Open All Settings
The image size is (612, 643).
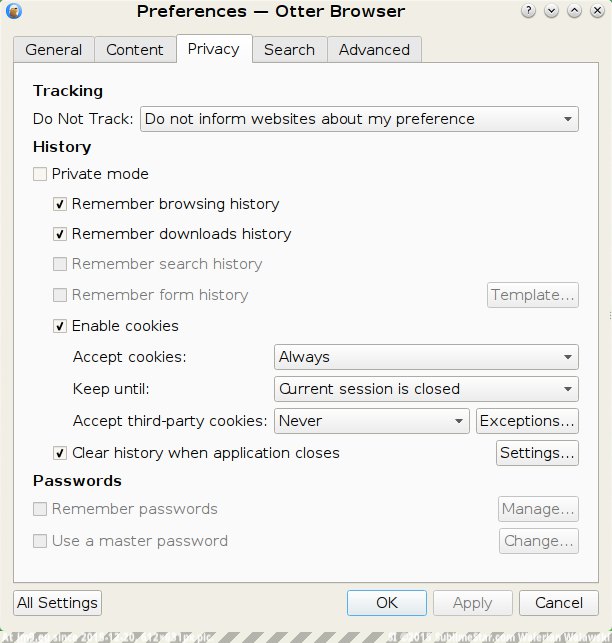pyautogui.click(x=57, y=603)
